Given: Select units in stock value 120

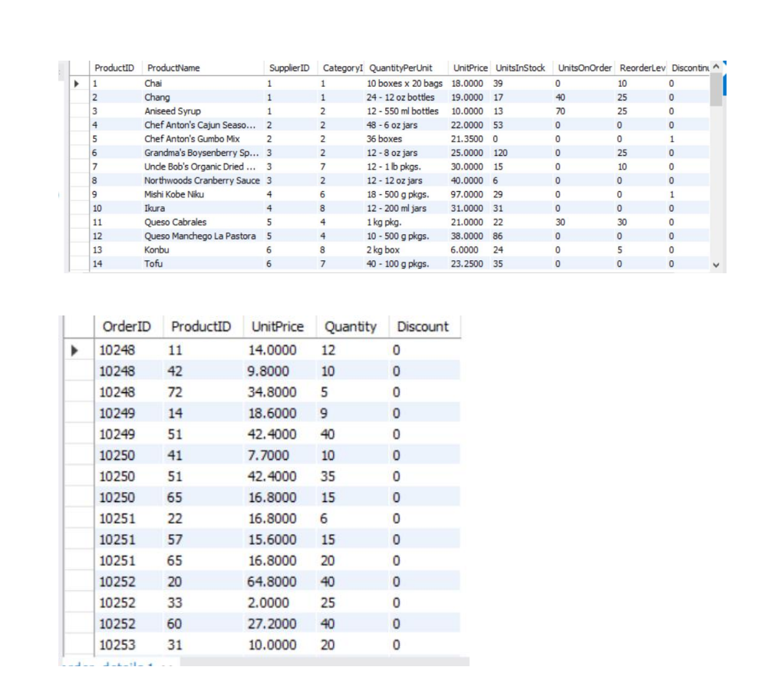Looking at the screenshot, I should click(x=500, y=153).
